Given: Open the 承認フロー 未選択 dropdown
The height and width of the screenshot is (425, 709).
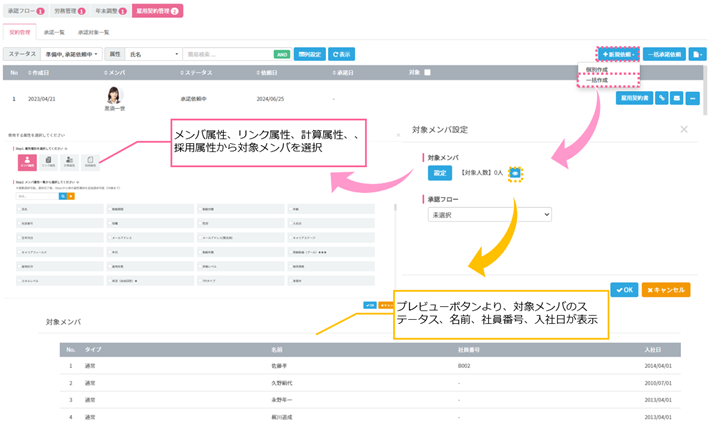Looking at the screenshot, I should (489, 214).
